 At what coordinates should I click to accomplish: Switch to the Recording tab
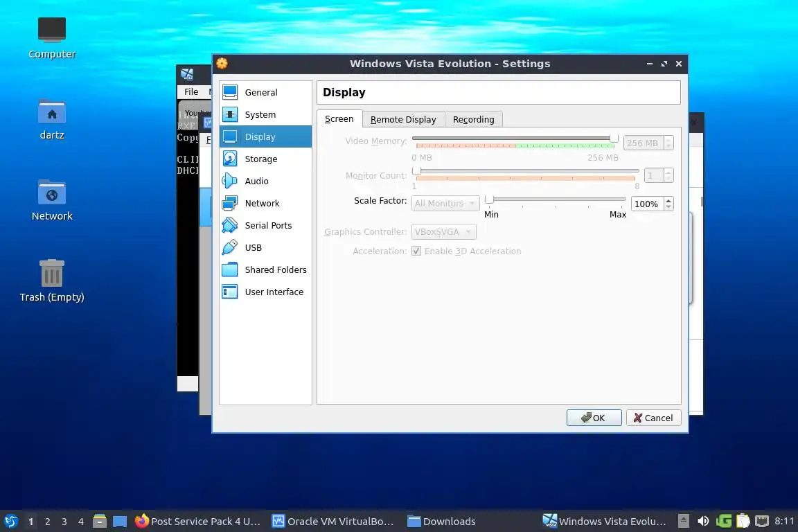(x=473, y=119)
